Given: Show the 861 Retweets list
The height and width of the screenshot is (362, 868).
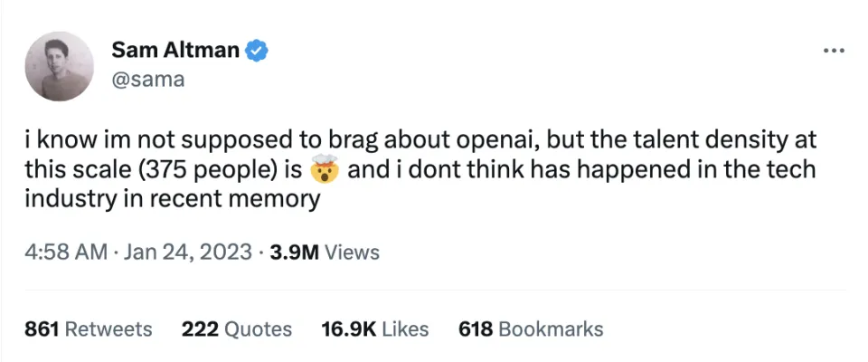Looking at the screenshot, I should click(89, 329).
